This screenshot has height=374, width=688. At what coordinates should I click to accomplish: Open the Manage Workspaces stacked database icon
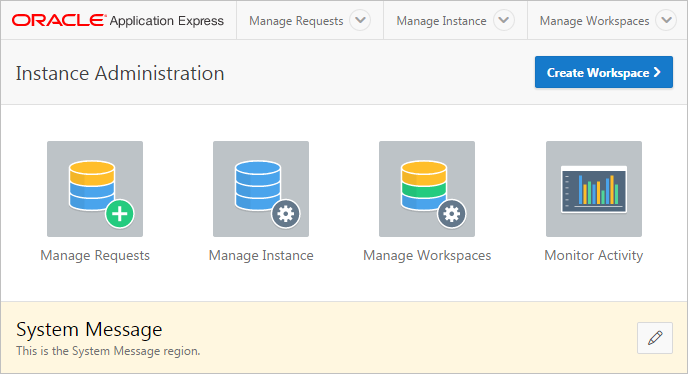427,189
